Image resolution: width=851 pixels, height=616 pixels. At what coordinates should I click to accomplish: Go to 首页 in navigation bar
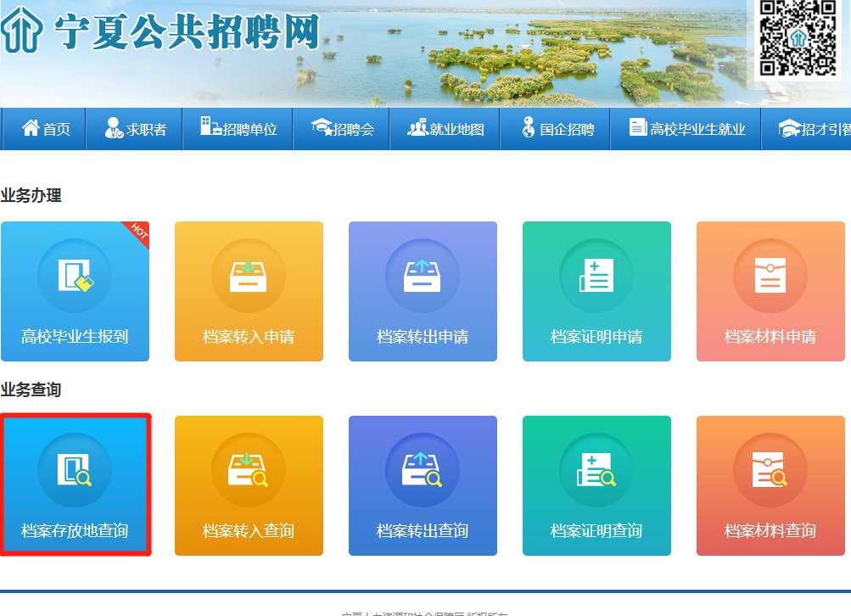(x=46, y=129)
